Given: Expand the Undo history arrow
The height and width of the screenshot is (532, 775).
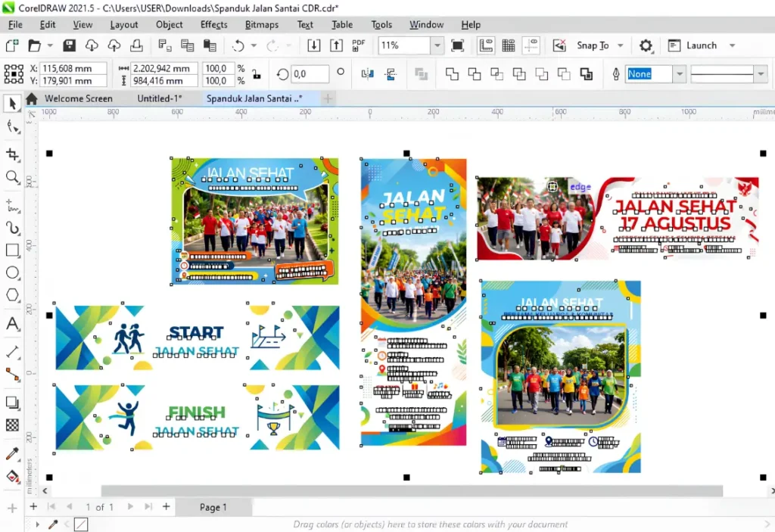Looking at the screenshot, I should tap(254, 45).
